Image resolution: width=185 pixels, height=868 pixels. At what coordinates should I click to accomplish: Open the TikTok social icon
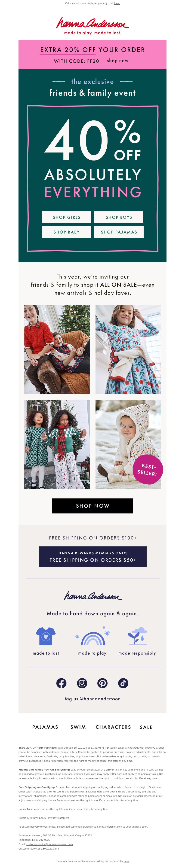123,683
